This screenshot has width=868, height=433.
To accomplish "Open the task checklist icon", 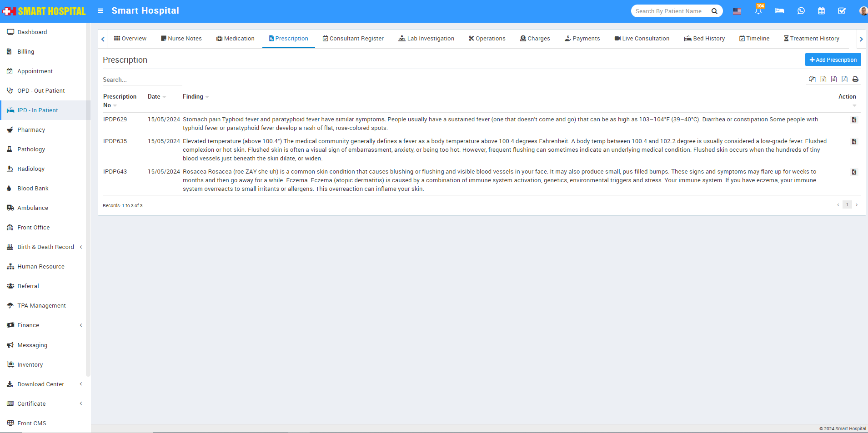I will [842, 11].
